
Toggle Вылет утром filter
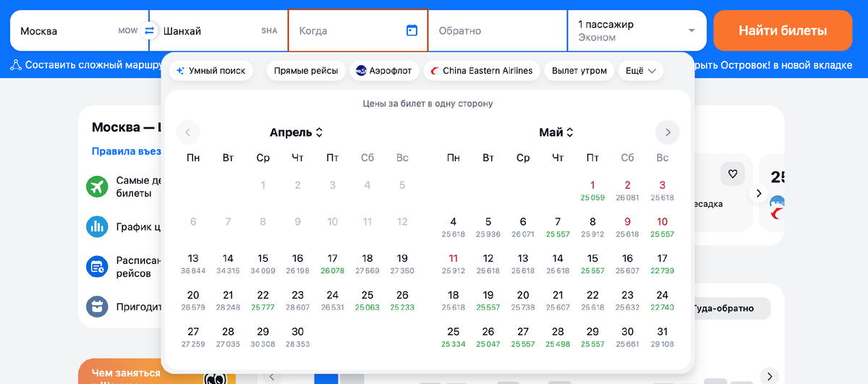pos(579,71)
